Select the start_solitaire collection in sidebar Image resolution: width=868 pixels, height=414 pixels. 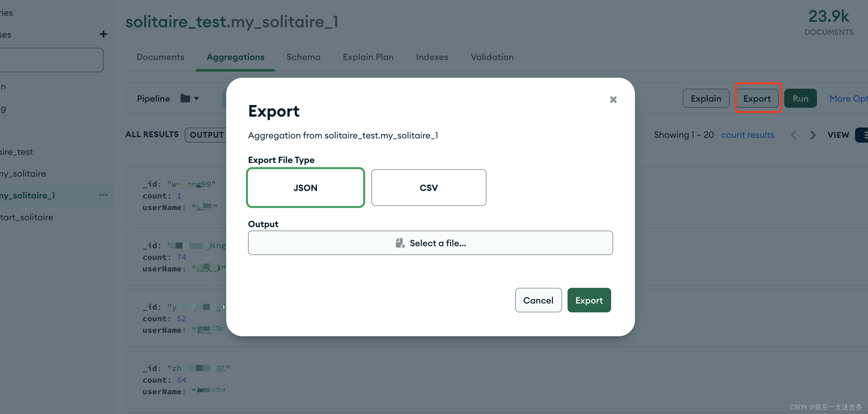[x=27, y=217]
